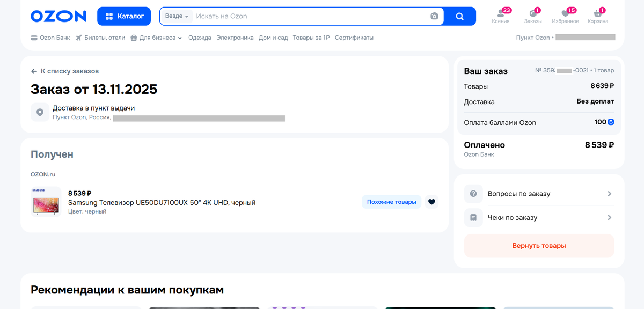Click Похожие товары button
This screenshot has height=309, width=644.
coord(392,202)
